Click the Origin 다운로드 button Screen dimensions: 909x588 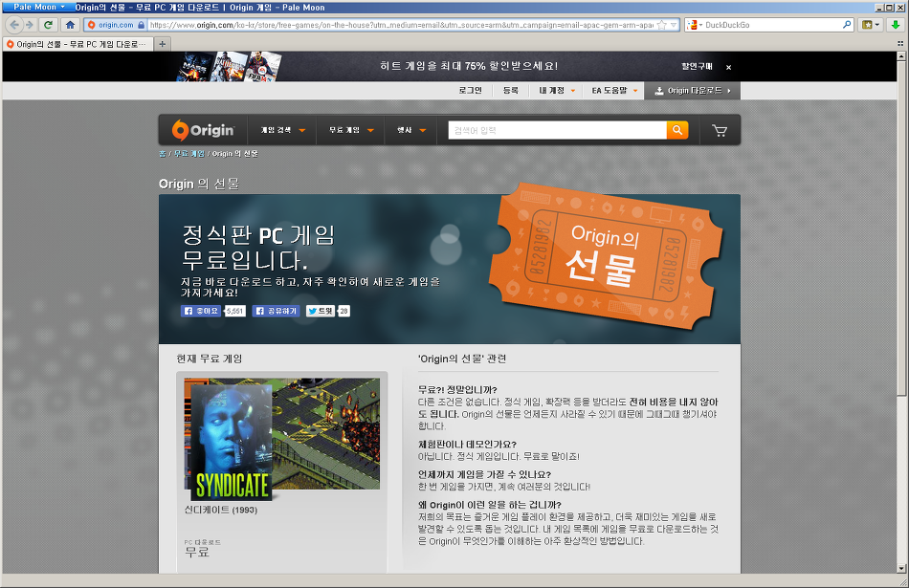692,91
